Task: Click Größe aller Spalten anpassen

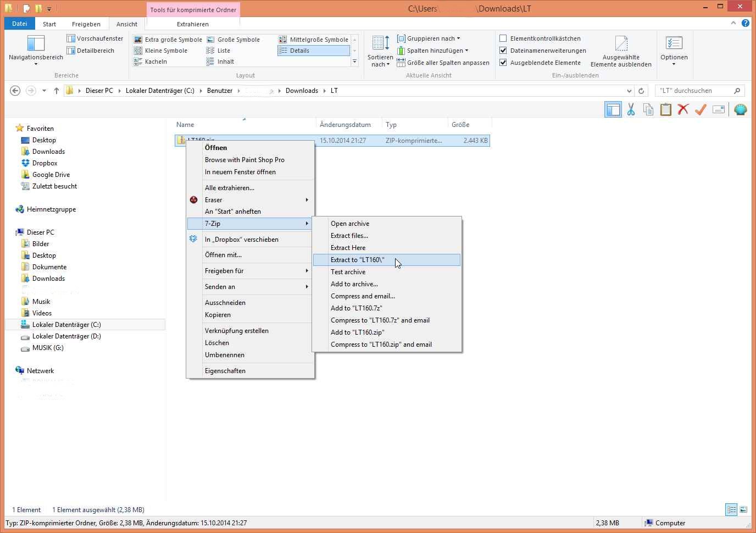Action: coord(443,63)
